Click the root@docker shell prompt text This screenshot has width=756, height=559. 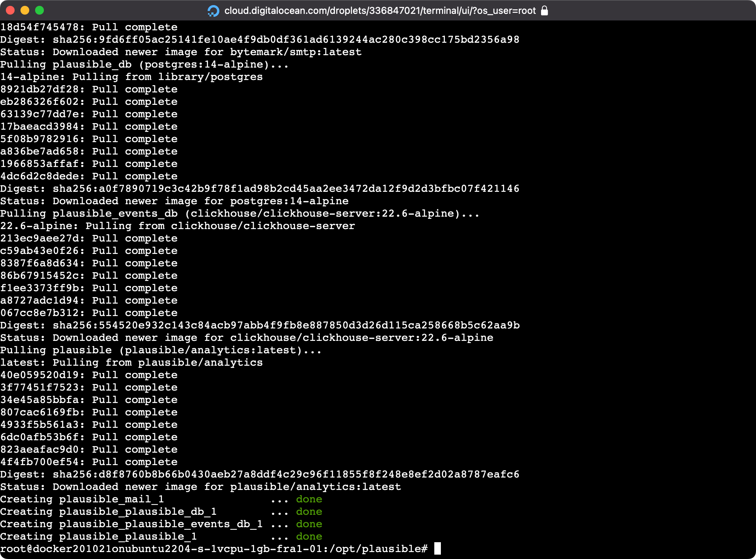(x=213, y=548)
